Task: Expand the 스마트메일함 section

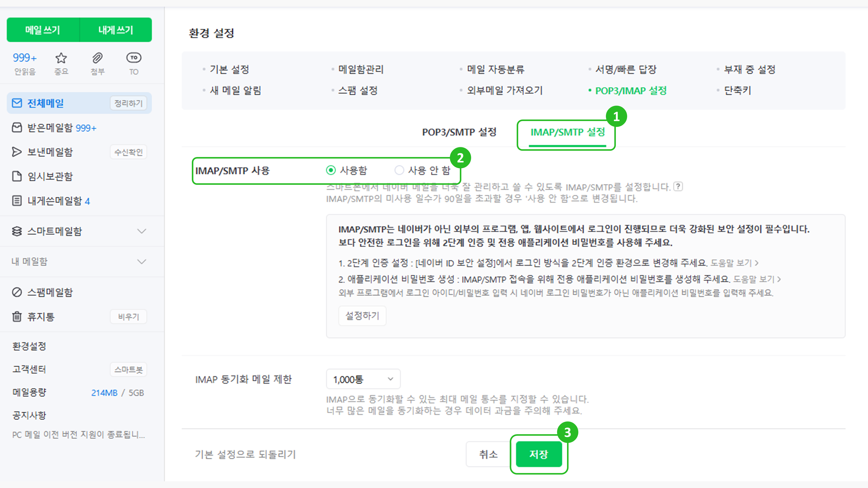Action: coord(142,231)
